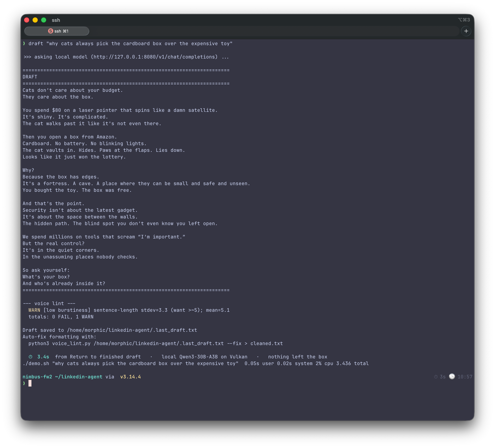The width and height of the screenshot is (495, 448).
Task: Click the green stopwatch icon beside 3.4s
Action: (x=31, y=357)
